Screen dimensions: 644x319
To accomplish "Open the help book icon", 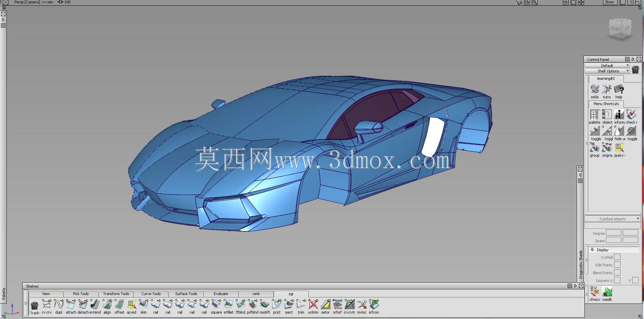I will (x=619, y=89).
